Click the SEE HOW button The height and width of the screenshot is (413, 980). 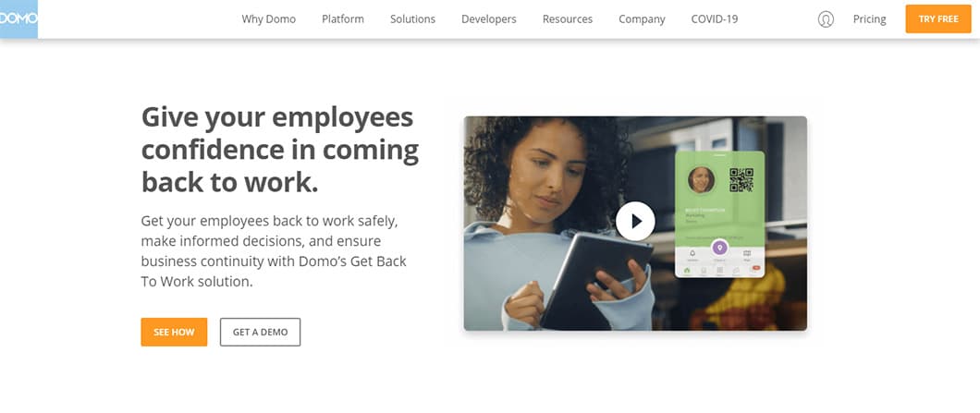pos(174,332)
